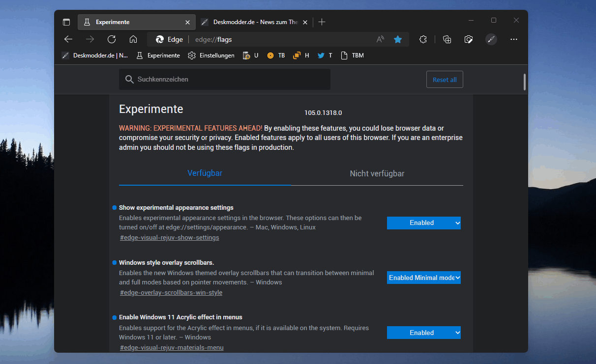
Task: Open a new tab with plus icon
Action: coord(322,22)
